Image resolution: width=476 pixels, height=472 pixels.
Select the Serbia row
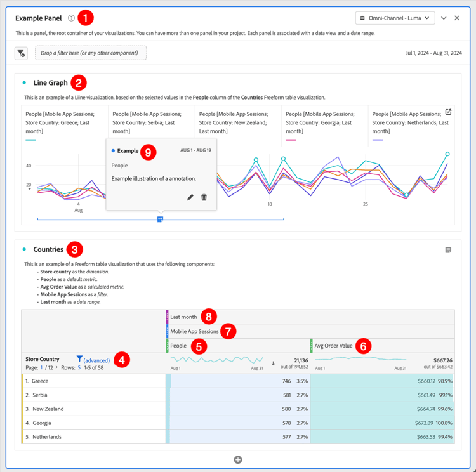pos(94,395)
